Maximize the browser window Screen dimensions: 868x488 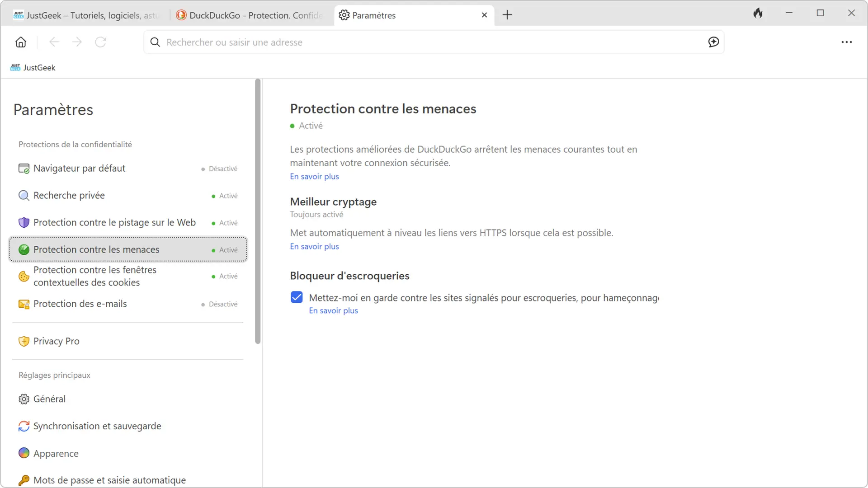[x=820, y=13]
